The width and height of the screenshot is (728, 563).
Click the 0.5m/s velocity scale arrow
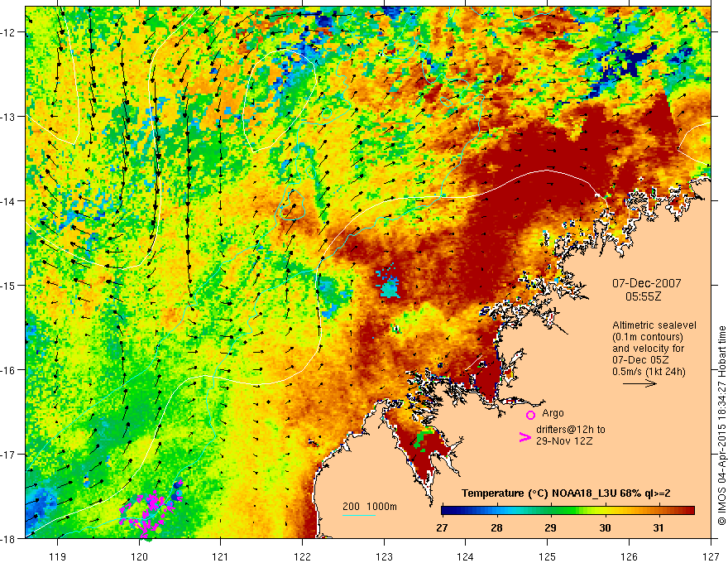coord(639,383)
